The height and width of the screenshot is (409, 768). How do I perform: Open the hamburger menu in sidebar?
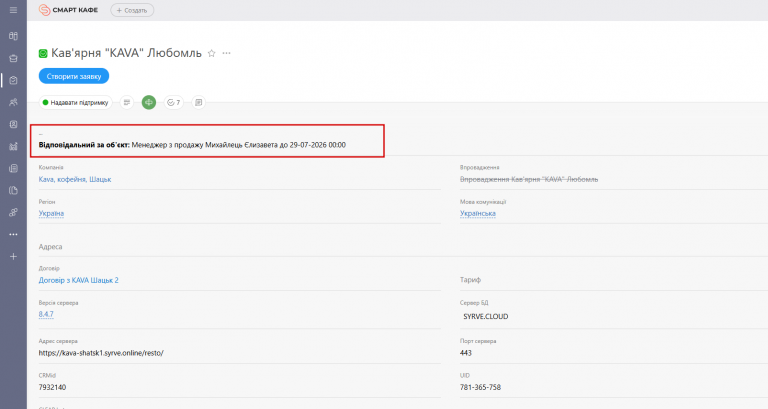pos(13,10)
